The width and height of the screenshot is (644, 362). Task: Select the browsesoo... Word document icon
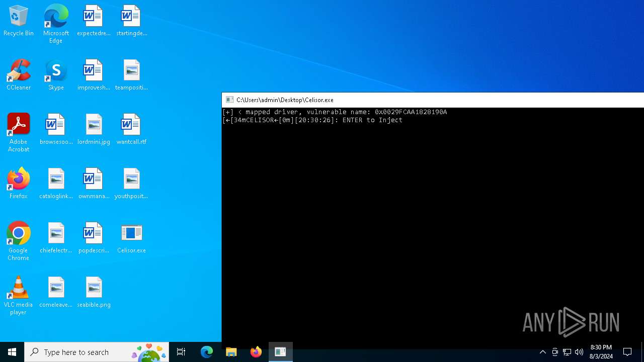56,129
